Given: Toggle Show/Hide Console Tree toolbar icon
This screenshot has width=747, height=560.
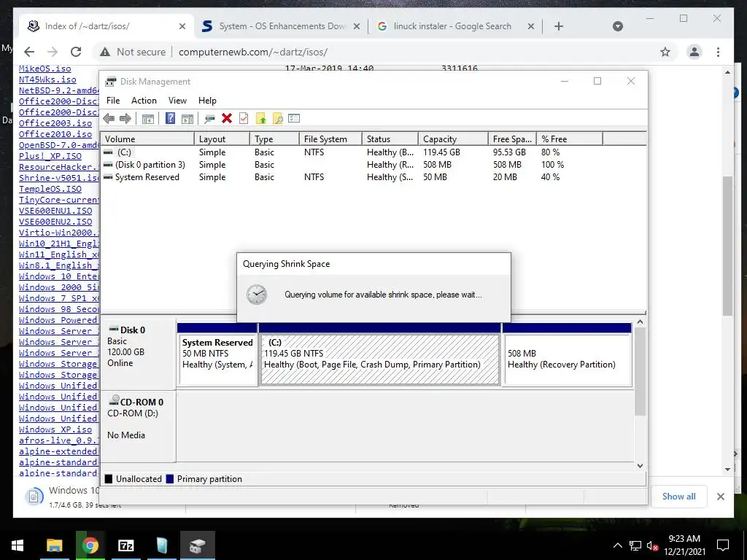Looking at the screenshot, I should (x=147, y=119).
